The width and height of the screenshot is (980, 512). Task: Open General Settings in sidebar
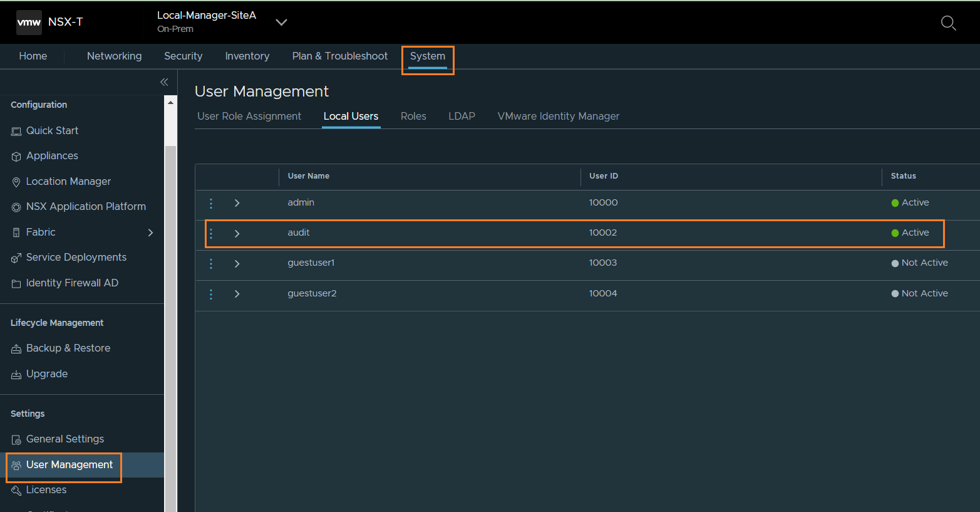pos(65,439)
